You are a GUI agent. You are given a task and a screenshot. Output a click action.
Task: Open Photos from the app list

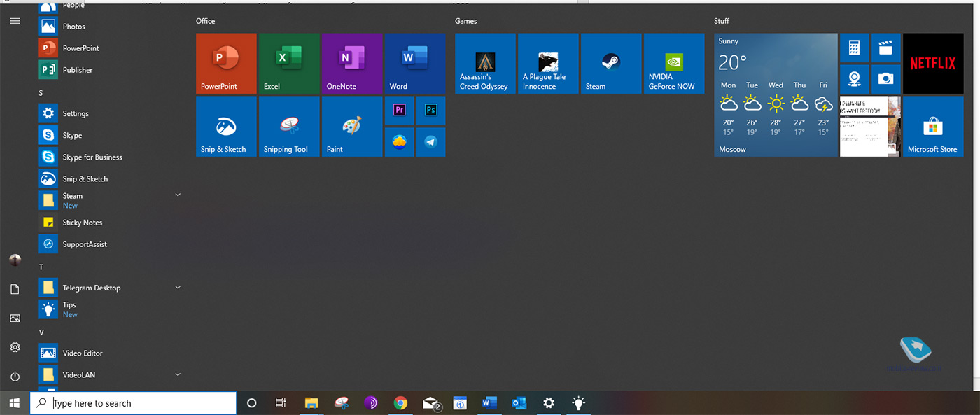(111, 26)
